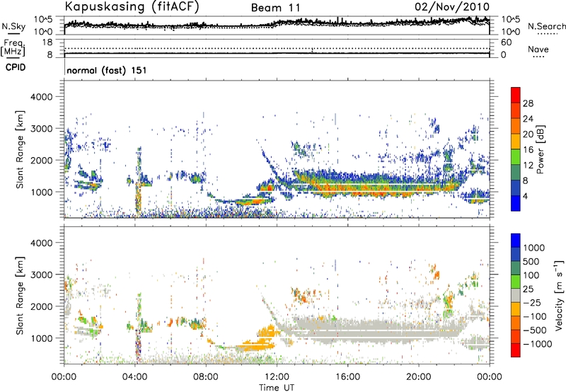Click the '16:00' time tick label
This screenshot has height=392, width=566.
(x=347, y=377)
